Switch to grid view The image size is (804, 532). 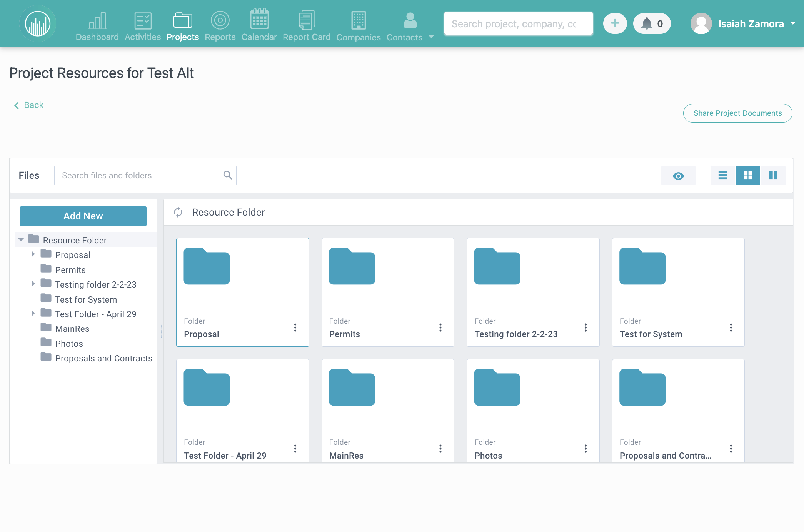[x=748, y=175]
